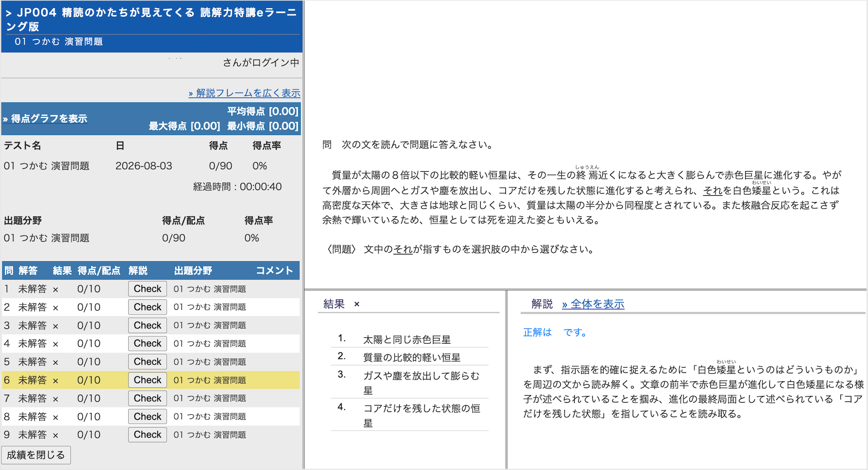Show the score graph via 得点グラフを表示
The image size is (868, 470).
coord(45,119)
